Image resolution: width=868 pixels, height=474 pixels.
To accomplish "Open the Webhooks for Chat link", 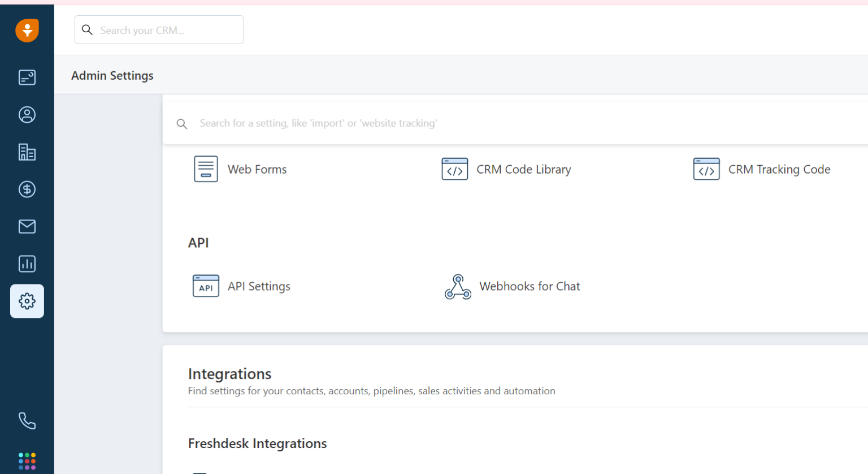I will click(530, 287).
